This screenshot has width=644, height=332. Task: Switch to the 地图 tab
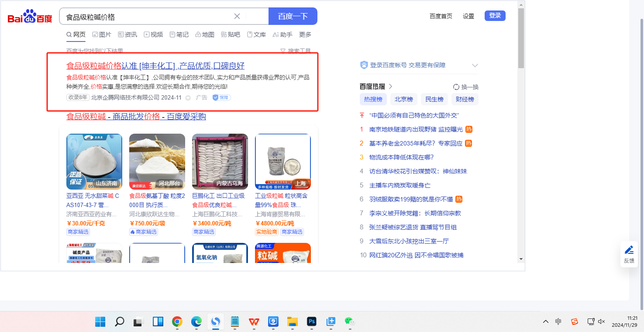[205, 35]
